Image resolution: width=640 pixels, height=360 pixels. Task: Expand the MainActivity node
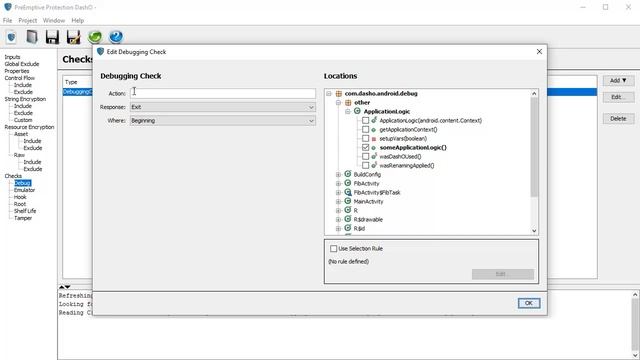[x=338, y=201]
